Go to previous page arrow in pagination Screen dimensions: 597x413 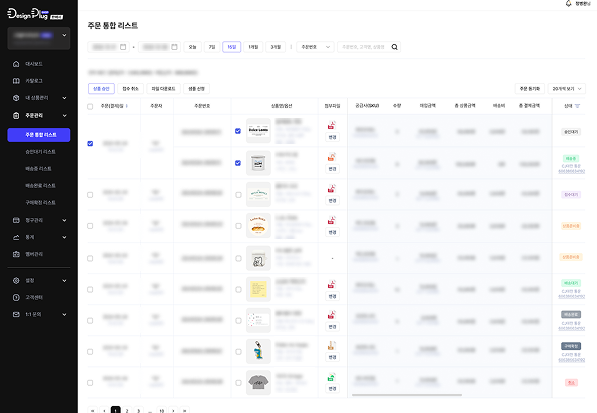click(x=104, y=411)
